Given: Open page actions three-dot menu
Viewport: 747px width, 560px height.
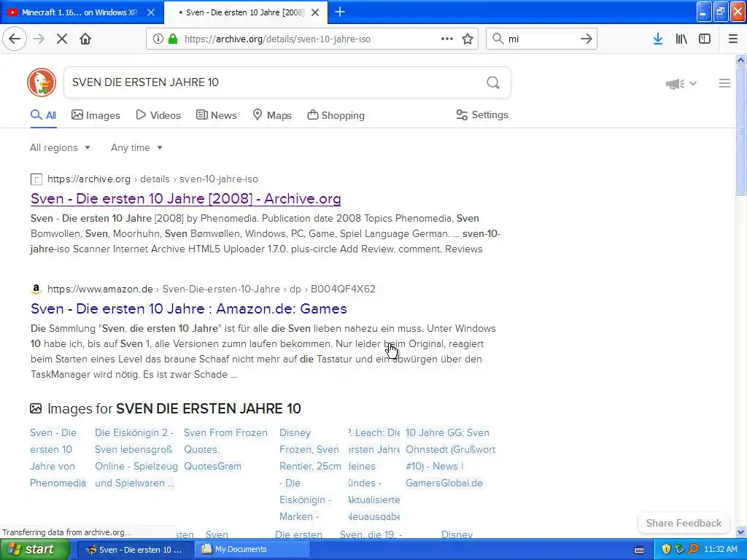Looking at the screenshot, I should (447, 39).
